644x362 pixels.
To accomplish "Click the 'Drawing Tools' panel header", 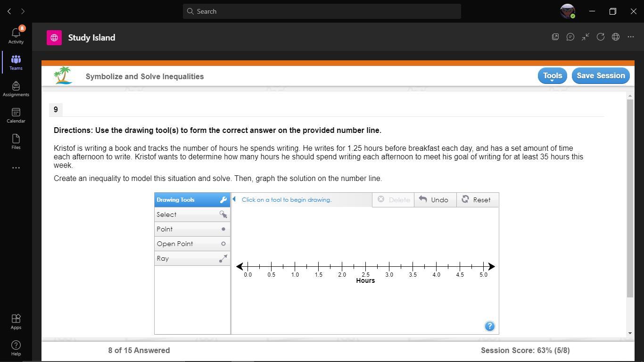I will (192, 200).
